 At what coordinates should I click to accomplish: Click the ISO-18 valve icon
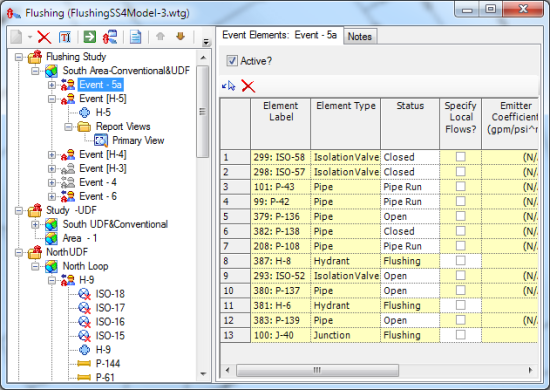pyautogui.click(x=85, y=294)
